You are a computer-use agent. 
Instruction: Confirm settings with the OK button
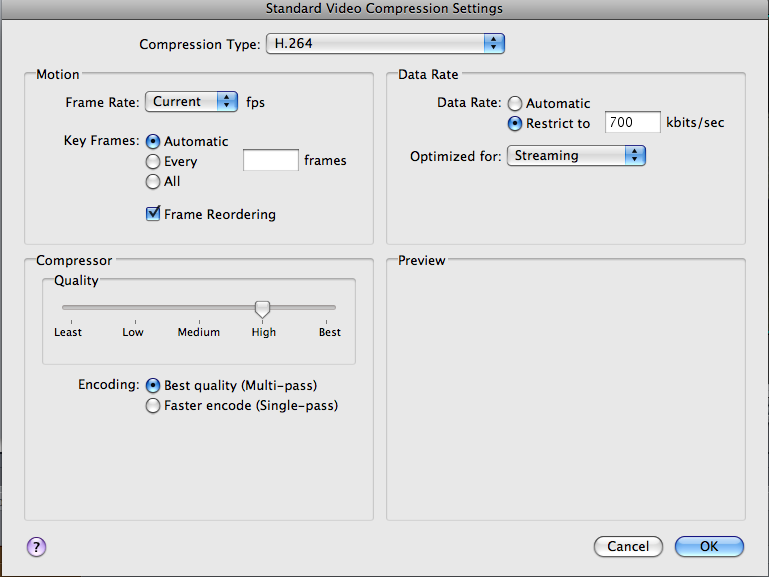pyautogui.click(x=709, y=546)
